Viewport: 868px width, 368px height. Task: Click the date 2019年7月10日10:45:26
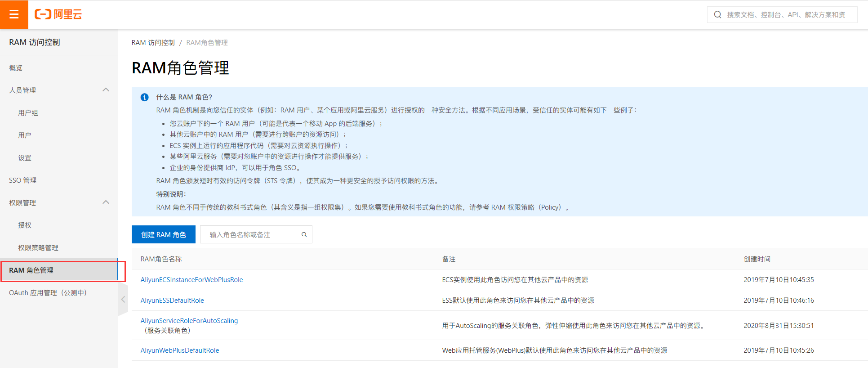[x=779, y=350]
